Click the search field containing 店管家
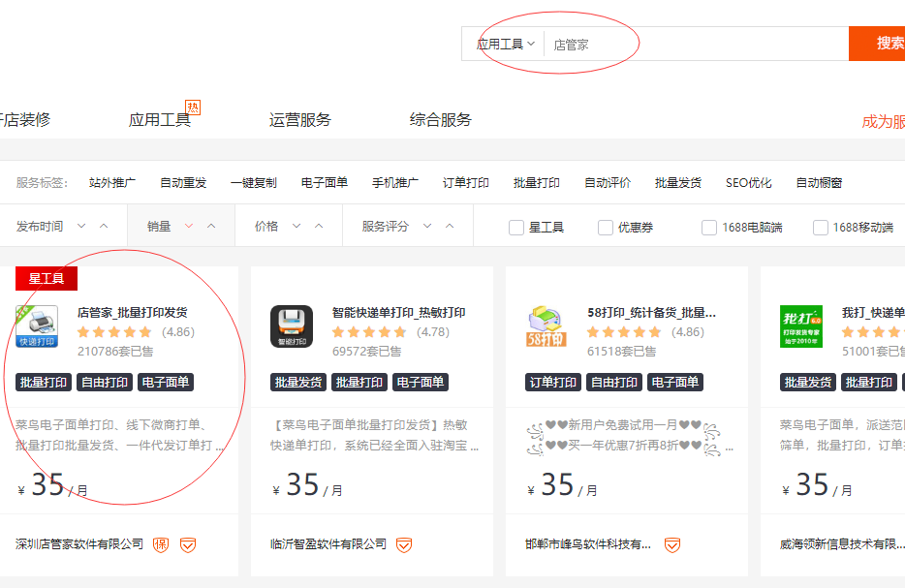 (697, 44)
